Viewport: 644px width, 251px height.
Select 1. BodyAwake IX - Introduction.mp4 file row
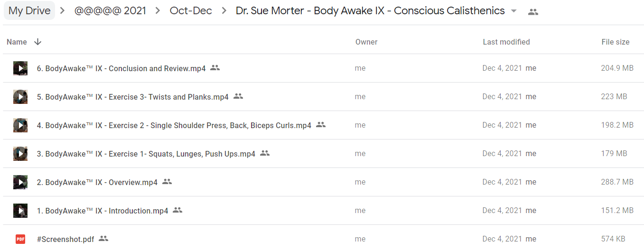point(322,211)
